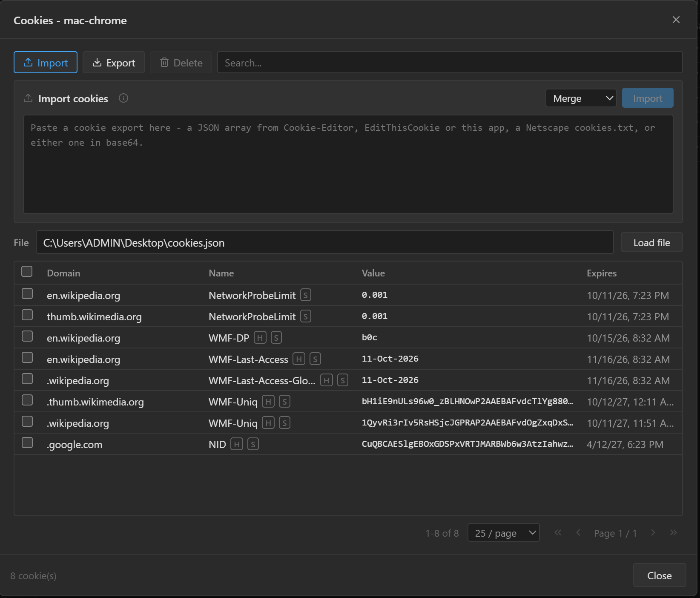Click the H badge on the NID row
This screenshot has height=598, width=700.
(237, 444)
